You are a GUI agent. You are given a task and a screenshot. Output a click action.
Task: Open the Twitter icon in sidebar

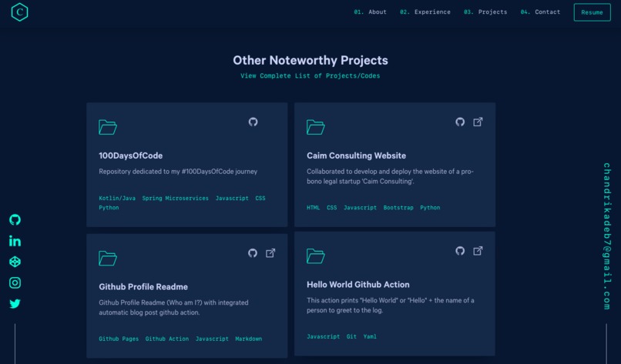pyautogui.click(x=15, y=303)
